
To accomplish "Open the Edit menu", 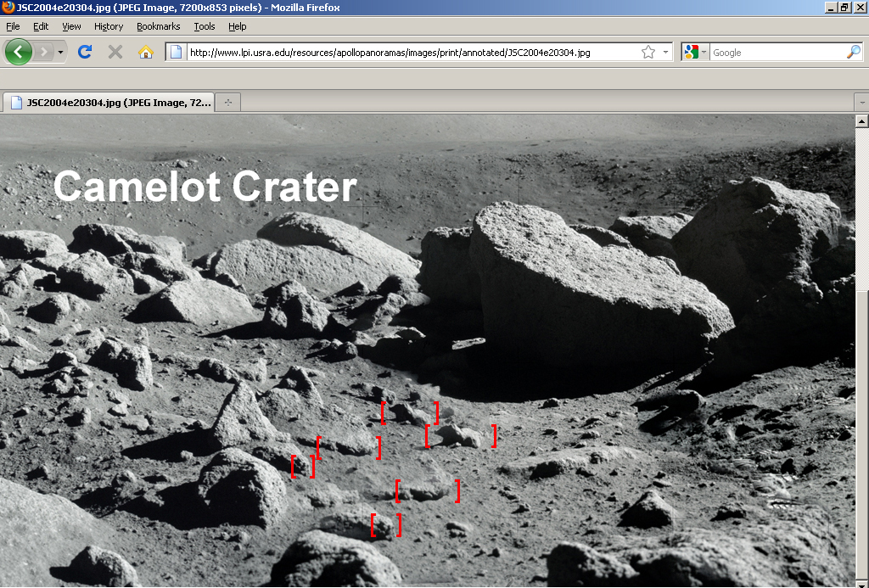I will [41, 26].
